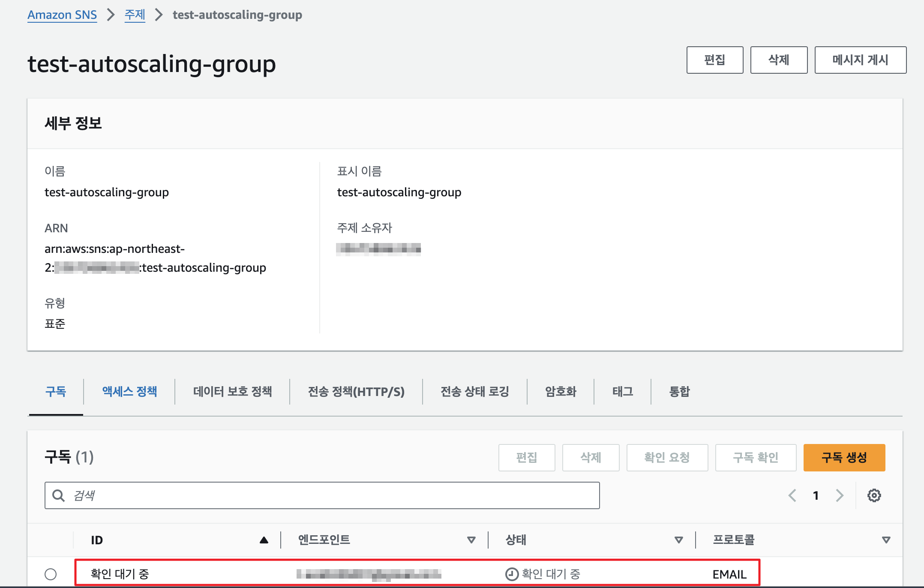Click the pending-confirmation clock status icon
Image resolution: width=924 pixels, height=588 pixels.
point(512,574)
